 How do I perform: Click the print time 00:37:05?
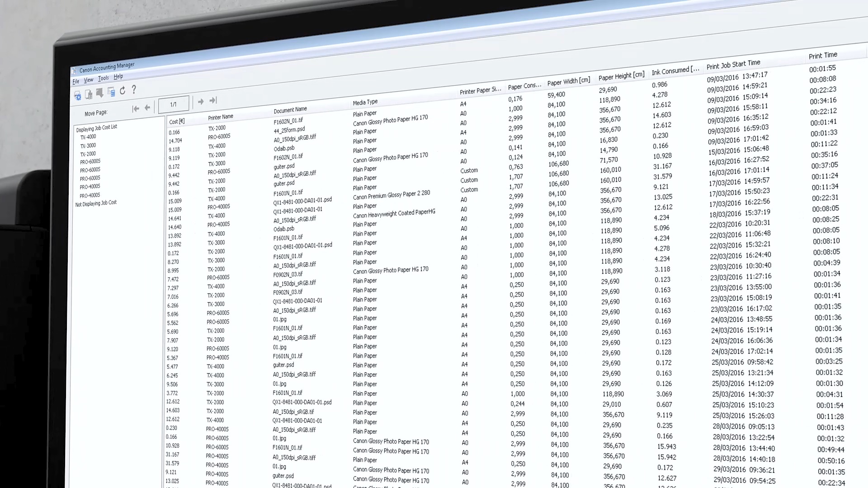point(825,165)
